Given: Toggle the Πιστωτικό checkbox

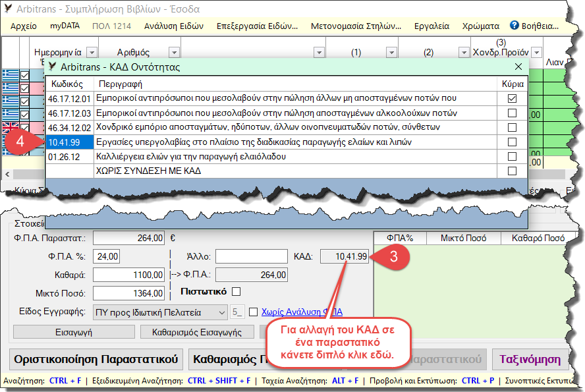Looking at the screenshot, I should pyautogui.click(x=236, y=291).
